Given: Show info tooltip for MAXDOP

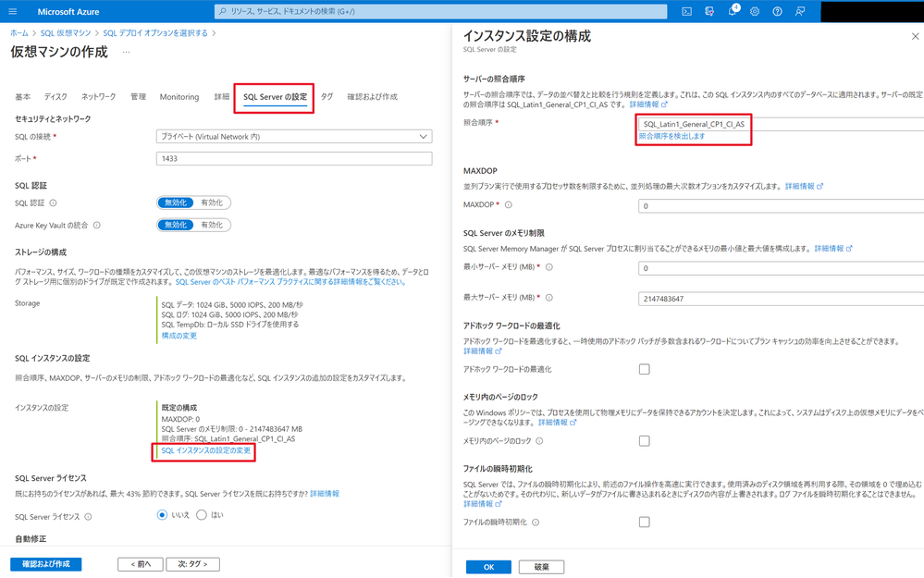Looking at the screenshot, I should tap(509, 205).
